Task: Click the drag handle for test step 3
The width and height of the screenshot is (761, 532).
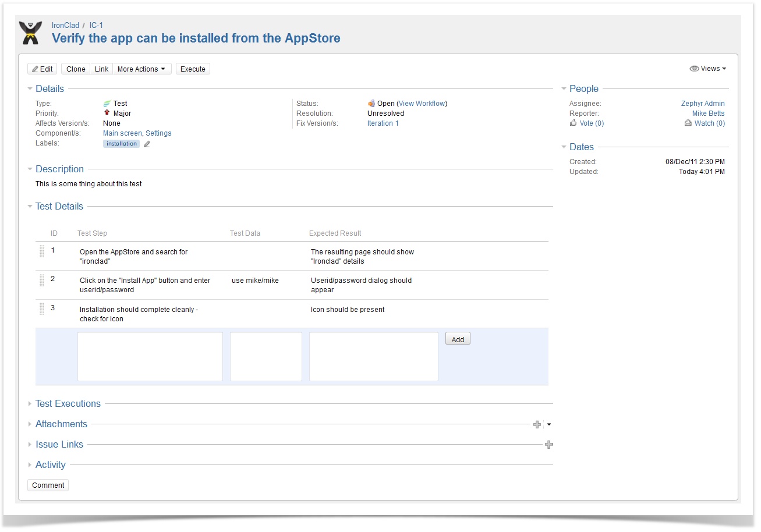Action: click(42, 309)
